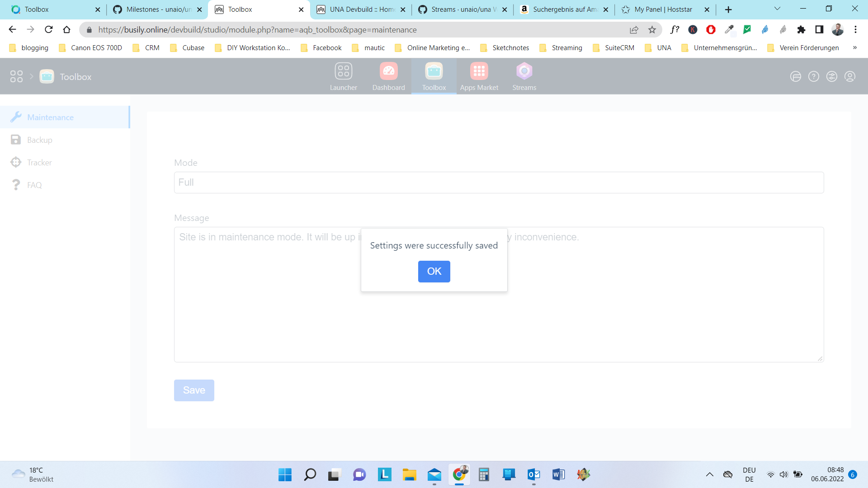Expand the browser tab search dropdown arrow
Image resolution: width=868 pixels, height=488 pixels.
[x=777, y=9]
